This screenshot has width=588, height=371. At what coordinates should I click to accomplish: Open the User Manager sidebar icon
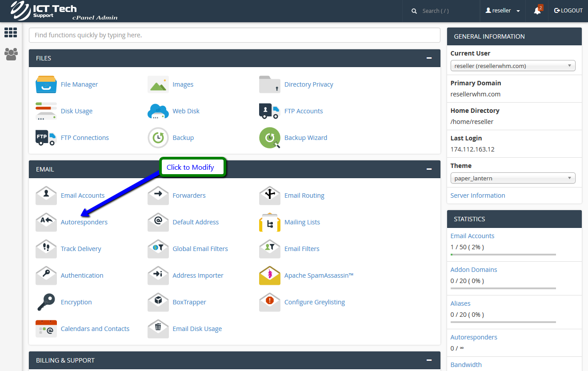click(x=11, y=54)
